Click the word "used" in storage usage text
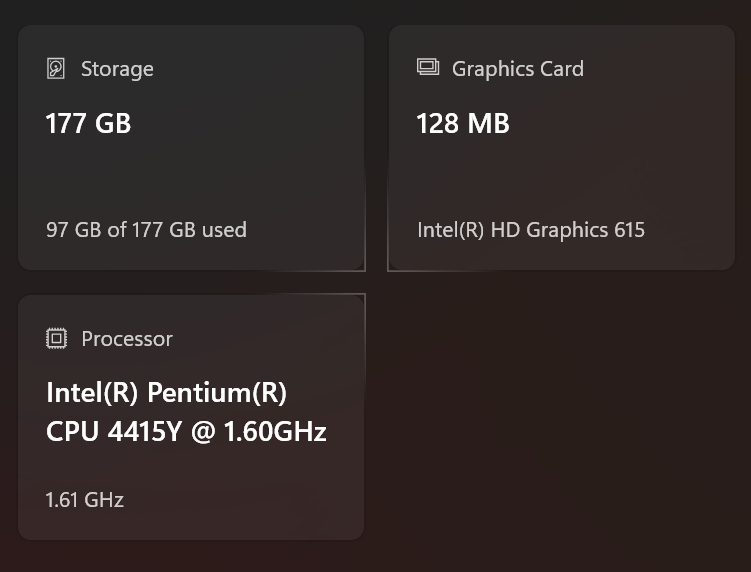751x572 pixels. point(224,230)
